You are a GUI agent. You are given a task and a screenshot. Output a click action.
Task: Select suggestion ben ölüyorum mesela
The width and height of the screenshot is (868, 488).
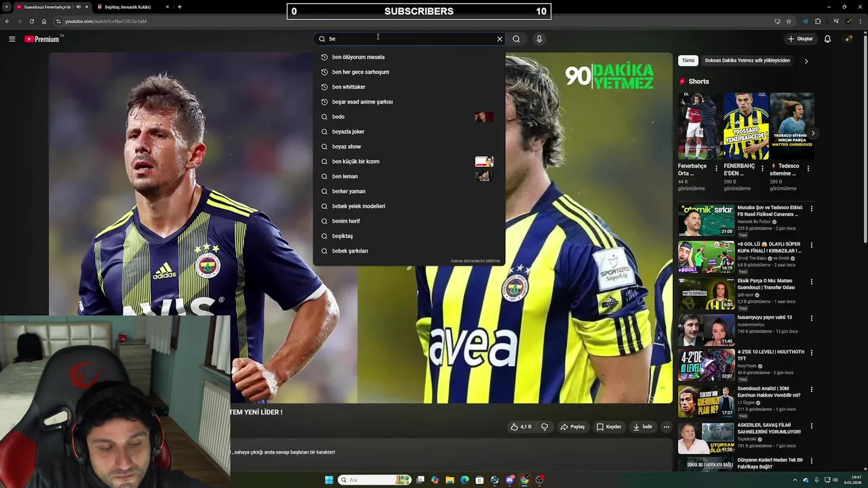[x=409, y=57]
